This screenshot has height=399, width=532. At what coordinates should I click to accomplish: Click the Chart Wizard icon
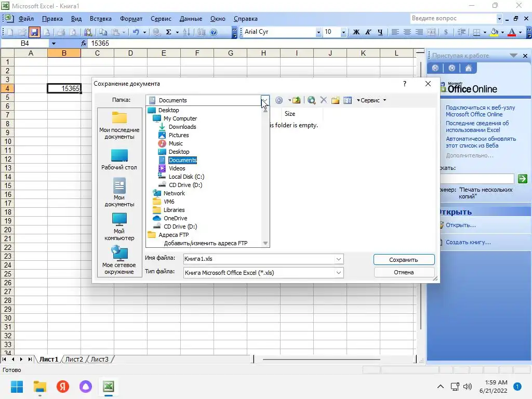(201, 32)
